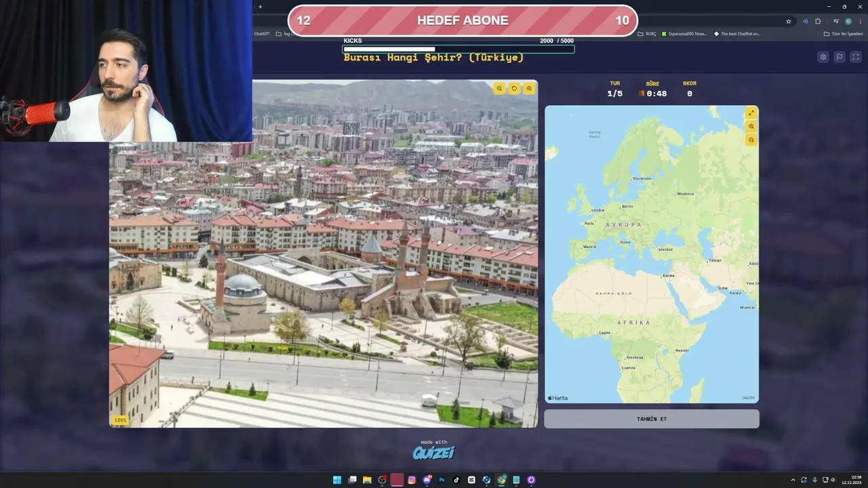Open the Windows Start menu
The width and height of the screenshot is (868, 488).
[337, 480]
